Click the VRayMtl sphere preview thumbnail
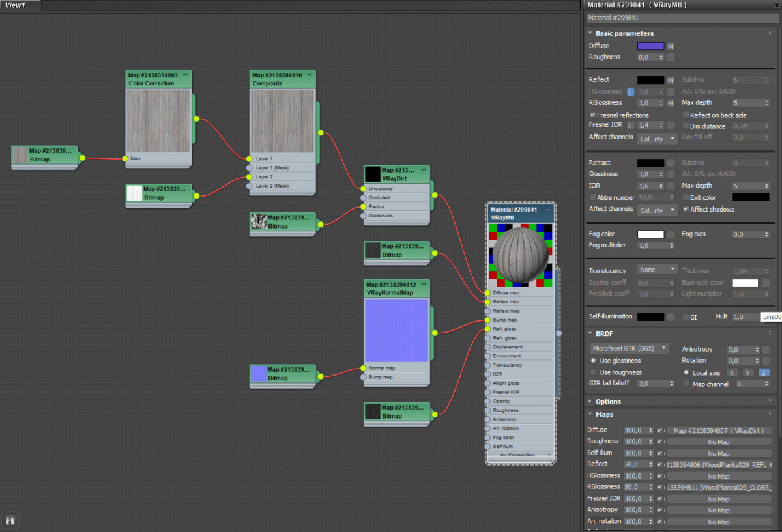This screenshot has height=532, width=782. pos(521,255)
